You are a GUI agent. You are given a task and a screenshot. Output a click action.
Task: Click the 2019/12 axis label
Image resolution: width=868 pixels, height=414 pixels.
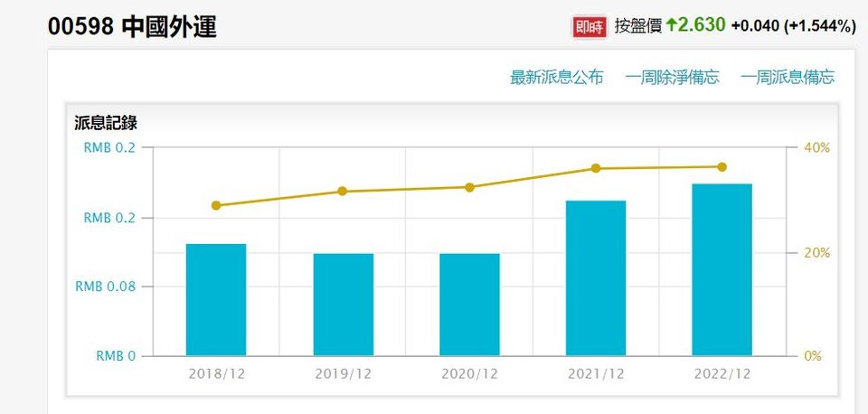[x=344, y=373]
